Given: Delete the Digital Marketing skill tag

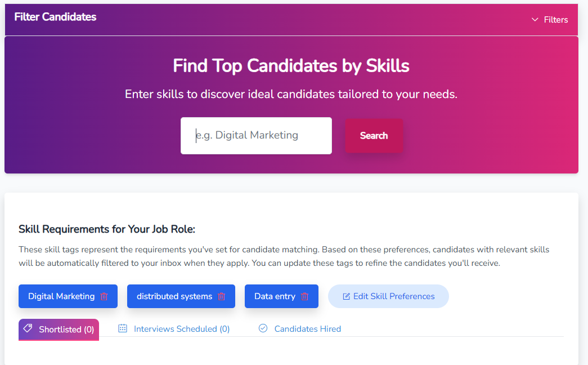Looking at the screenshot, I should (x=104, y=296).
